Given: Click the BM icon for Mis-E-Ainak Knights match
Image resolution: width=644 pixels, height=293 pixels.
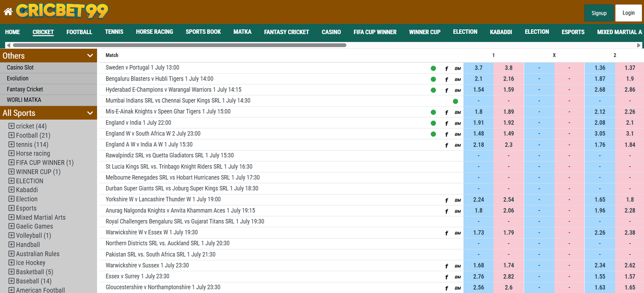Looking at the screenshot, I should [x=458, y=112].
